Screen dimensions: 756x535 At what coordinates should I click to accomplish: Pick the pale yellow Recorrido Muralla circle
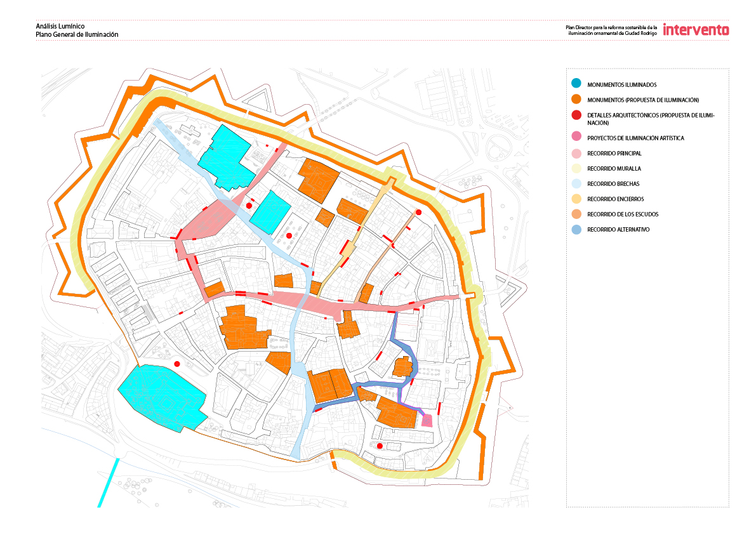[x=576, y=168]
